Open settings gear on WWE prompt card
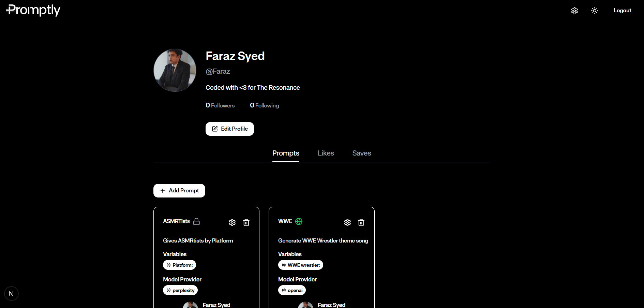 pyautogui.click(x=347, y=222)
